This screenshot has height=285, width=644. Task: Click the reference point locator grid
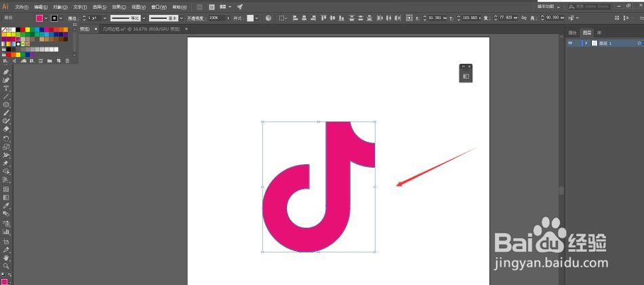click(409, 18)
